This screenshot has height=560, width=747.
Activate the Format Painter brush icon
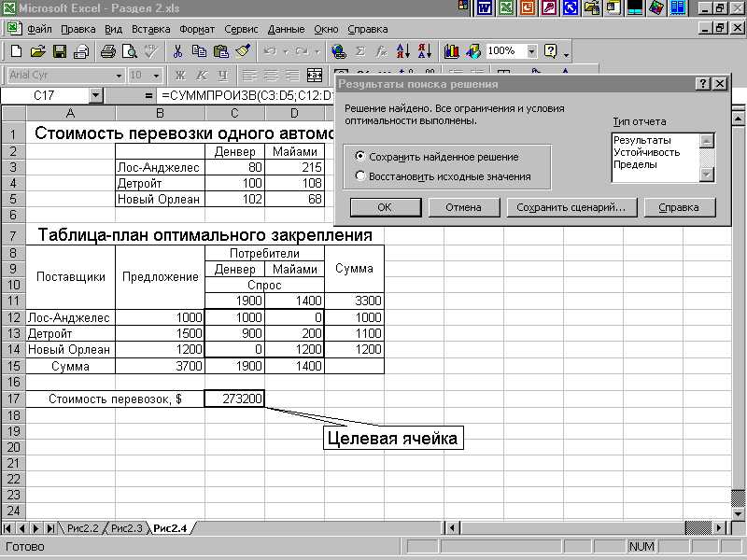click(x=243, y=51)
